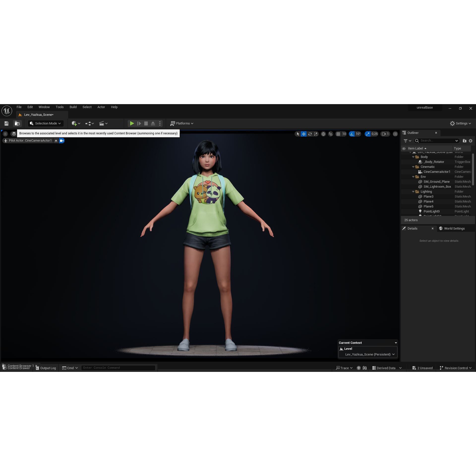Click the Skip/advance frame play button

(x=139, y=123)
